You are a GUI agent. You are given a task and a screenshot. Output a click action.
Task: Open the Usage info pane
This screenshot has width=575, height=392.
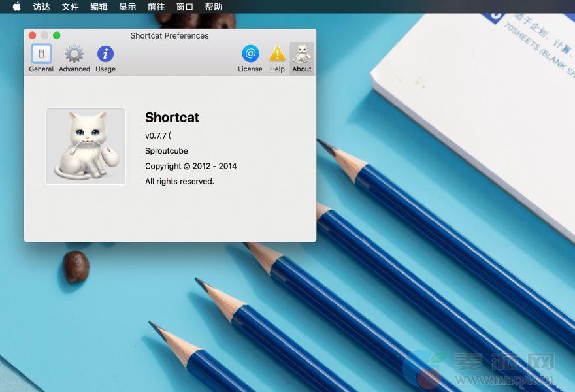point(105,57)
